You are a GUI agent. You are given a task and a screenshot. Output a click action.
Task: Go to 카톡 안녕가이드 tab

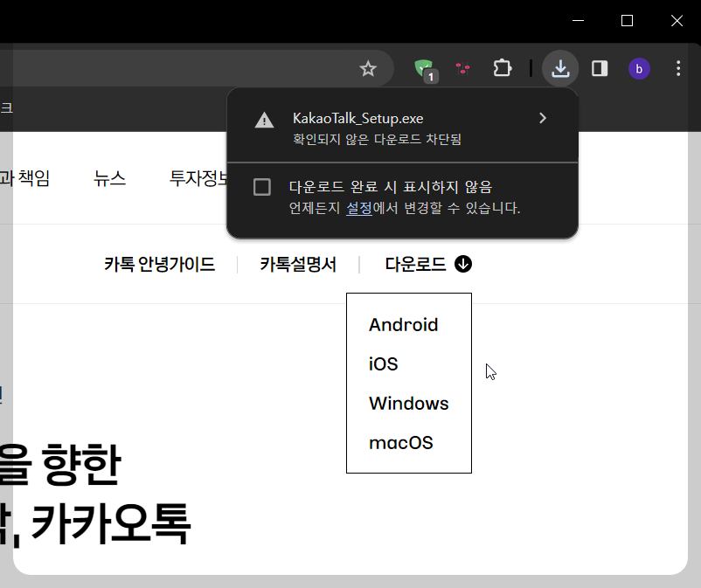tap(160, 264)
